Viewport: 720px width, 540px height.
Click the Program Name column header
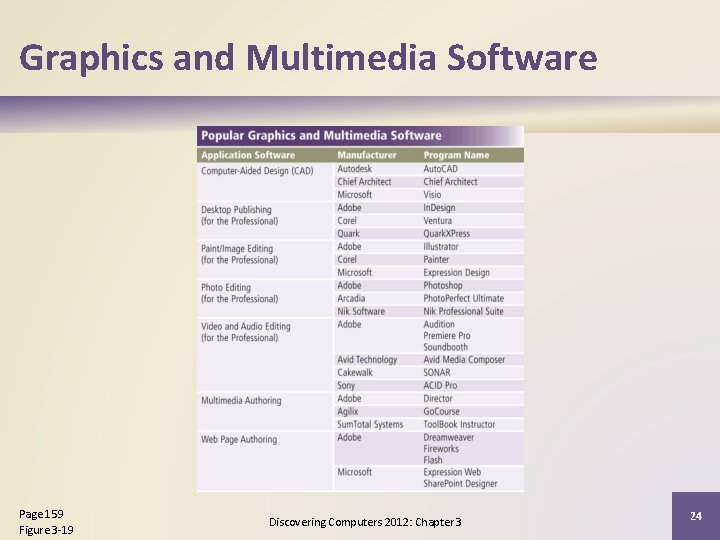[456, 155]
